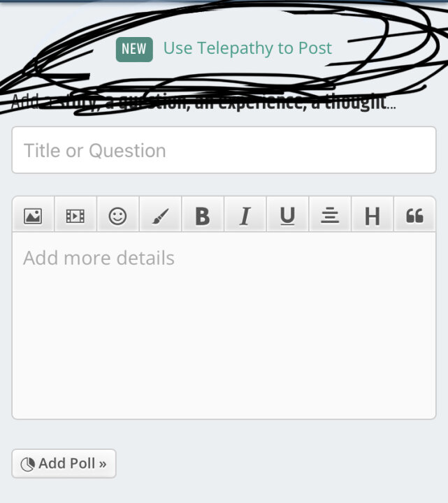Screen dimensions: 448x503
Task: Click the green NEW badge
Action: click(x=134, y=50)
